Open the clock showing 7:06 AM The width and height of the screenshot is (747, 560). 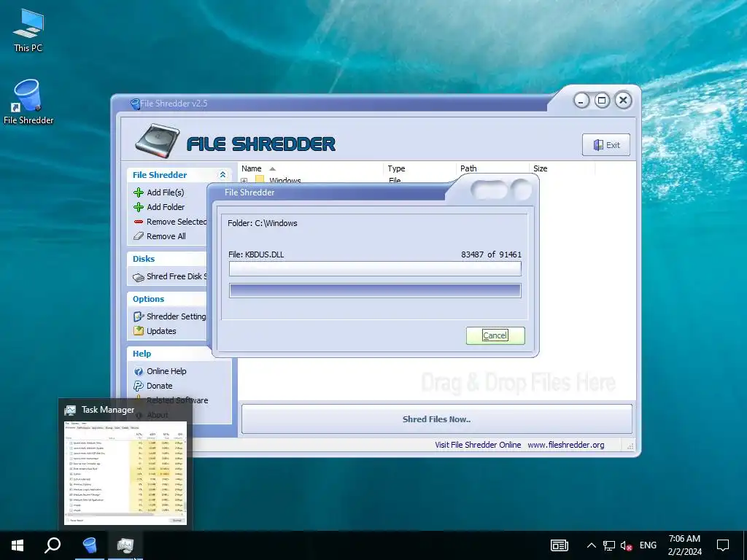tap(684, 545)
